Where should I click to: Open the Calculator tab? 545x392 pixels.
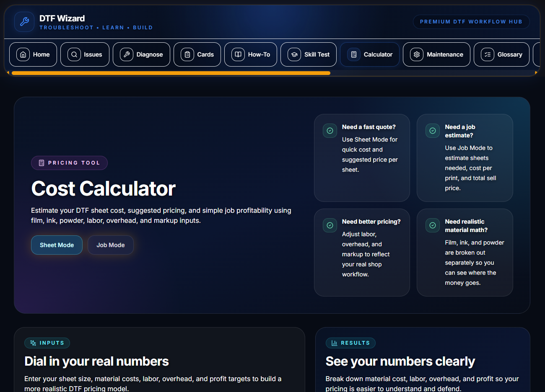370,54
